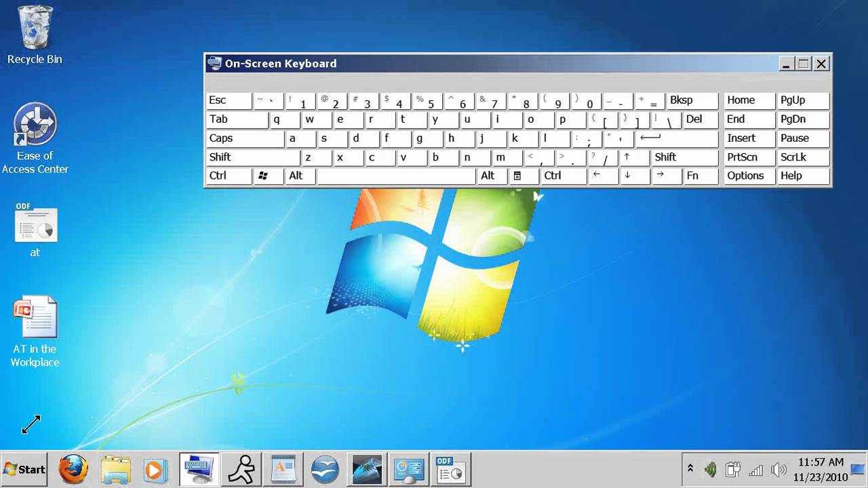Click the End key
This screenshot has width=868, height=488.
point(750,119)
